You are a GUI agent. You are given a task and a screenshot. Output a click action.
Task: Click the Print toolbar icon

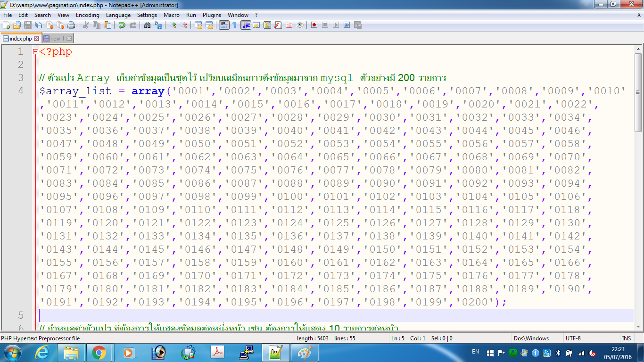pos(71,25)
